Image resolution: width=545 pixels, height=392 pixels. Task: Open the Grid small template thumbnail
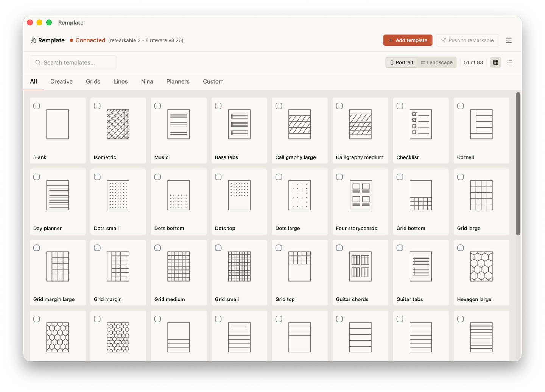click(x=239, y=266)
